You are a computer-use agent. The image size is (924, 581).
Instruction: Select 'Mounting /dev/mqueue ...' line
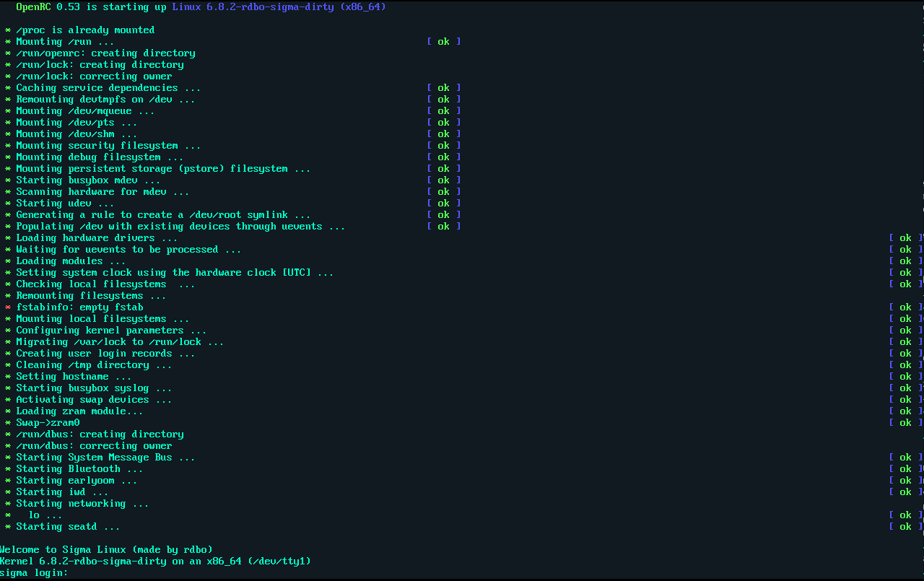point(85,111)
